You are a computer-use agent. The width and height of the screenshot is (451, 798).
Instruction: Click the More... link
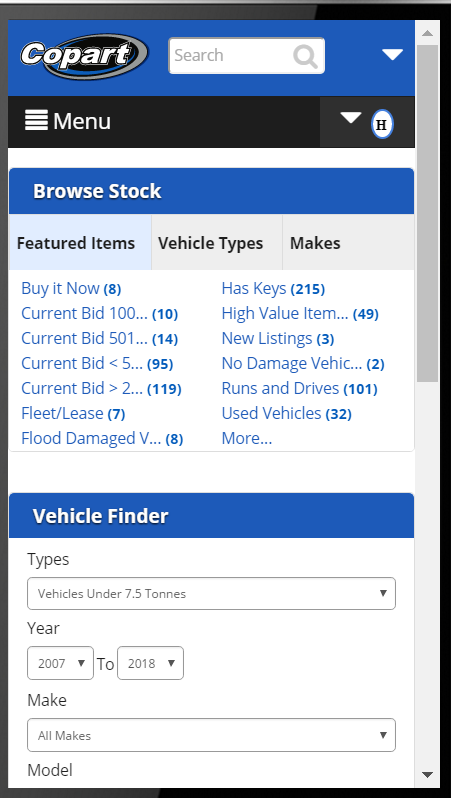(247, 438)
